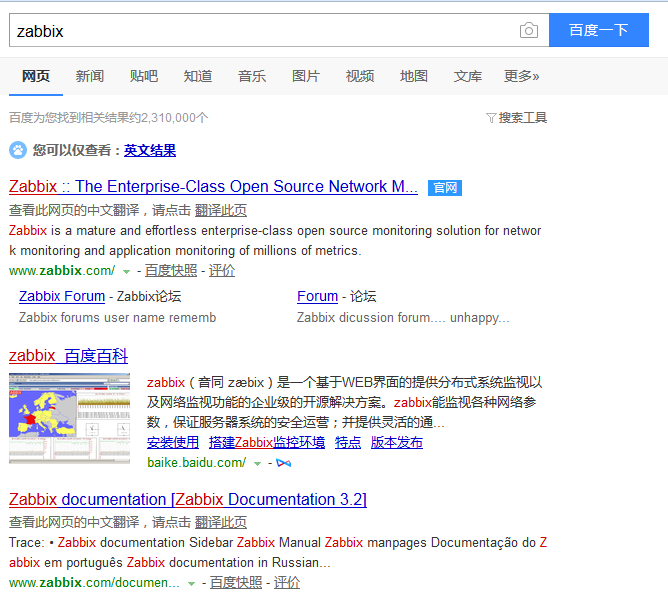Switch to the 音乐 tab

pyautogui.click(x=252, y=76)
